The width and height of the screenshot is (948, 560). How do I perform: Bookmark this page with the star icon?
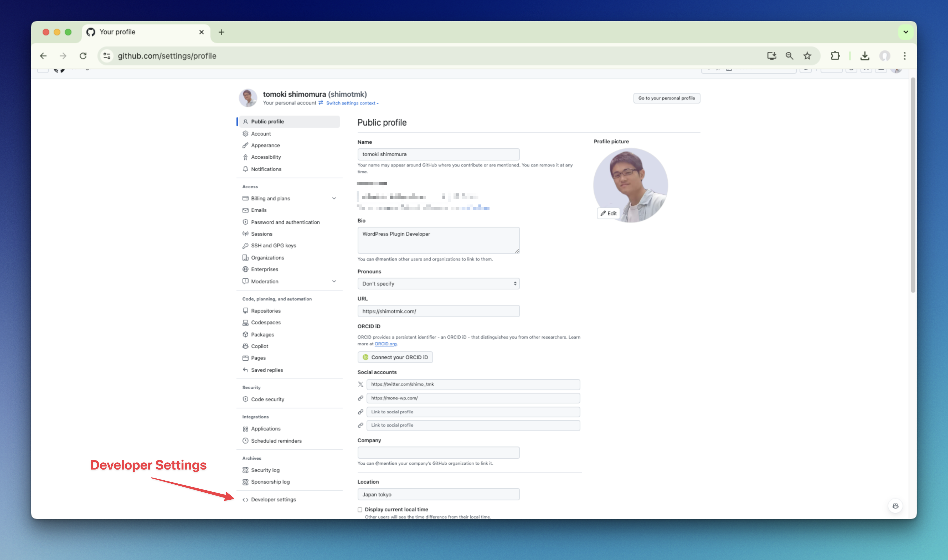807,56
